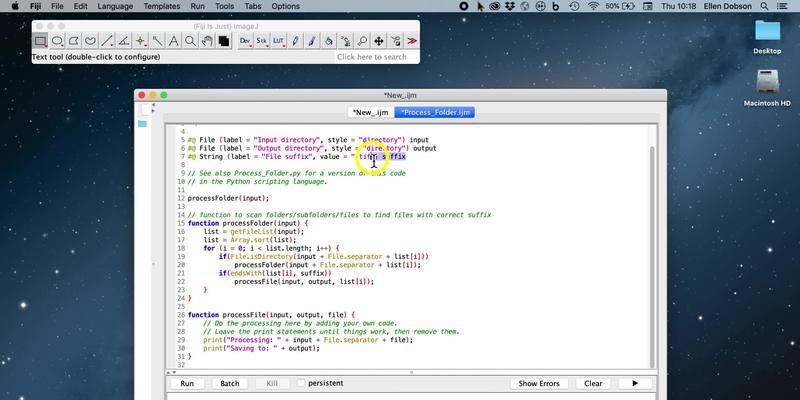Select the Desktop folder icon
This screenshot has width=800, height=400.
click(x=767, y=31)
